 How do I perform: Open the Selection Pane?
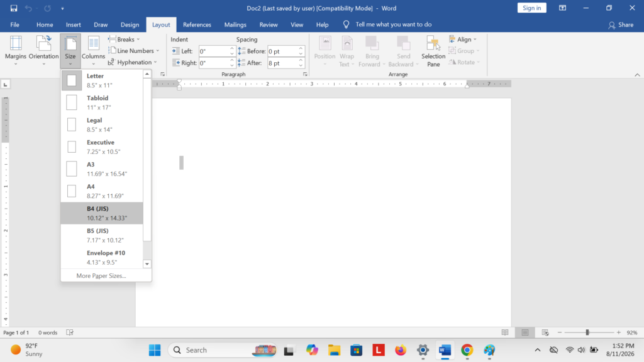coord(433,50)
